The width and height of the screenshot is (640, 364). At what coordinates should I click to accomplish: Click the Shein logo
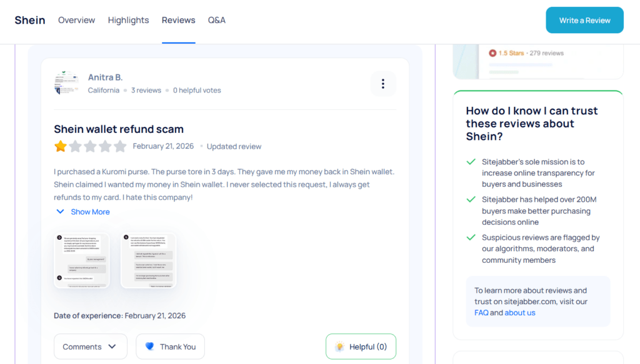[29, 19]
